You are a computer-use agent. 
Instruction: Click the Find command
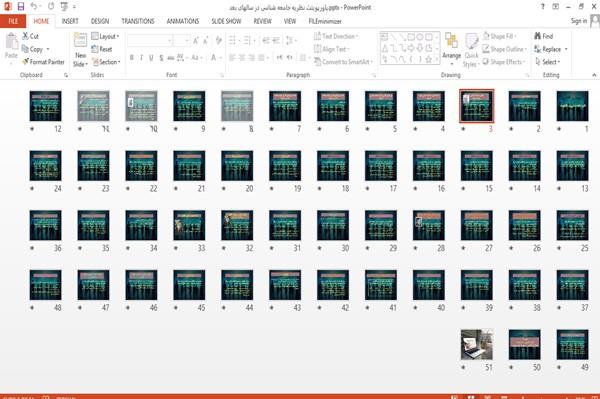pos(544,36)
